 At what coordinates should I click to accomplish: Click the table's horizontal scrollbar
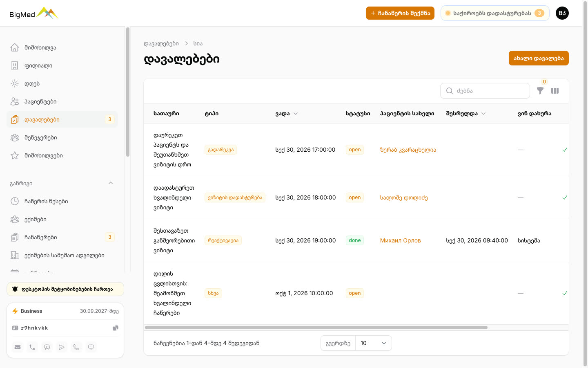point(316,328)
